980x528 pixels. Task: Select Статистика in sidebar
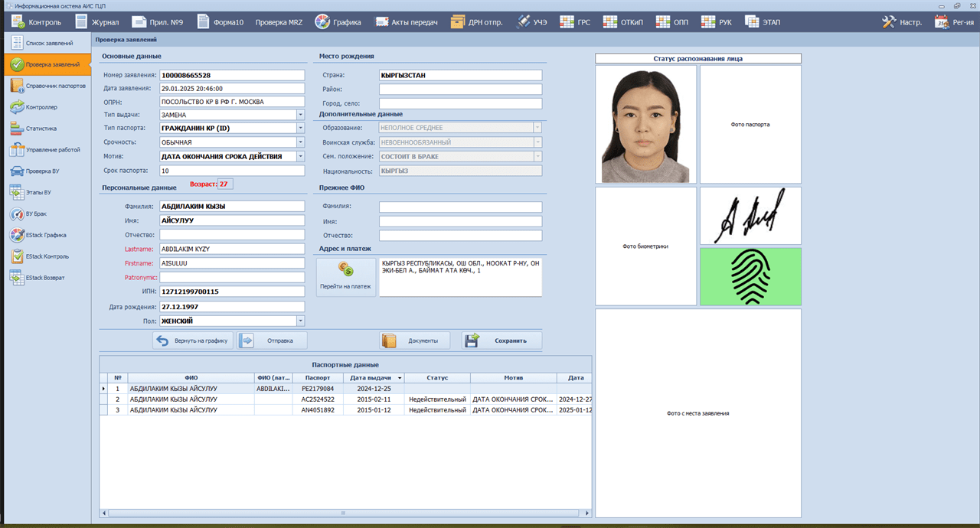tap(46, 129)
